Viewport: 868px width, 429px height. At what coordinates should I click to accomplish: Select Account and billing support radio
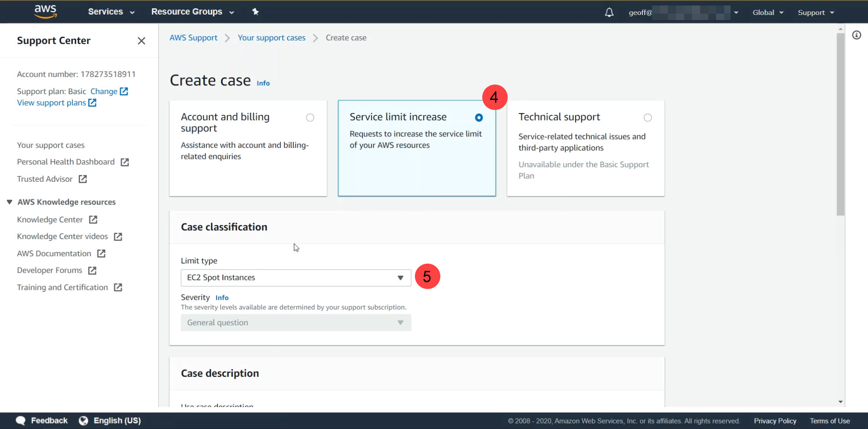[x=310, y=118]
